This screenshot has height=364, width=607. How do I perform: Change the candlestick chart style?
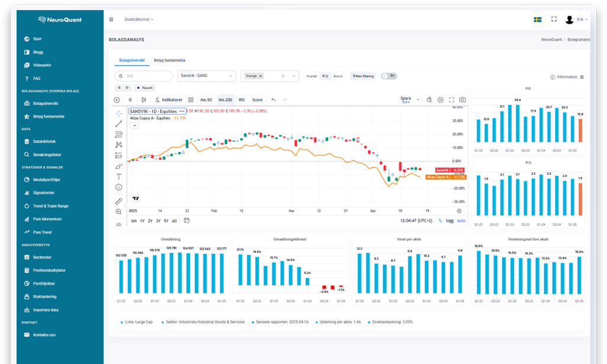coord(144,100)
